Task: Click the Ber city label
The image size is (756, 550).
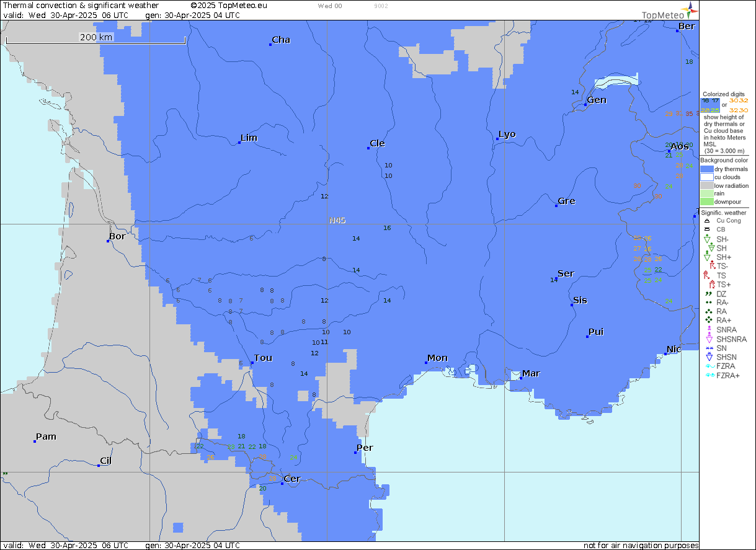Action: pos(687,26)
